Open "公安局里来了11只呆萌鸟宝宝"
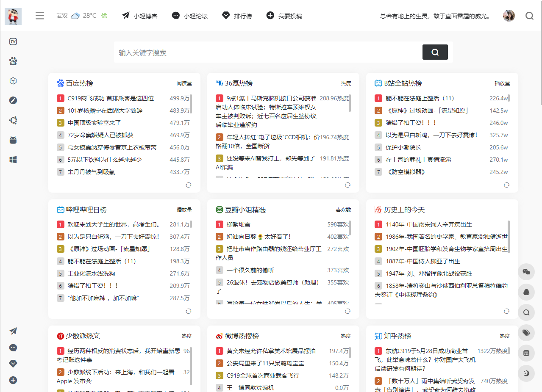This screenshot has width=542, height=392. coord(265,363)
